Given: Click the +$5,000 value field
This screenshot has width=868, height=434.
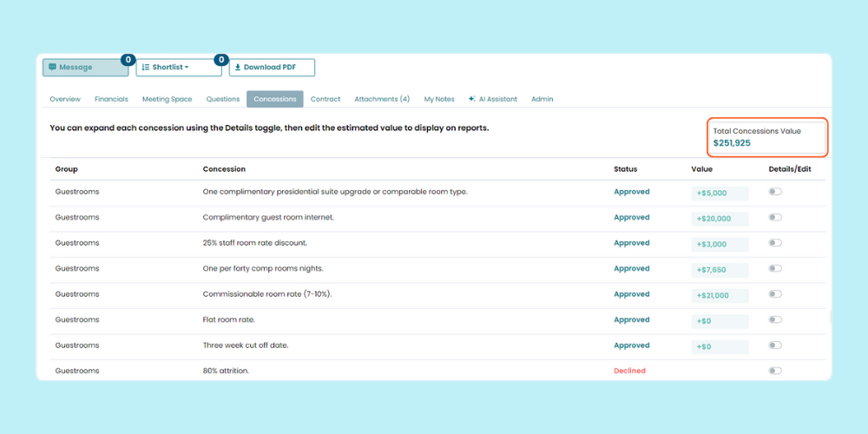Looking at the screenshot, I should [x=720, y=194].
